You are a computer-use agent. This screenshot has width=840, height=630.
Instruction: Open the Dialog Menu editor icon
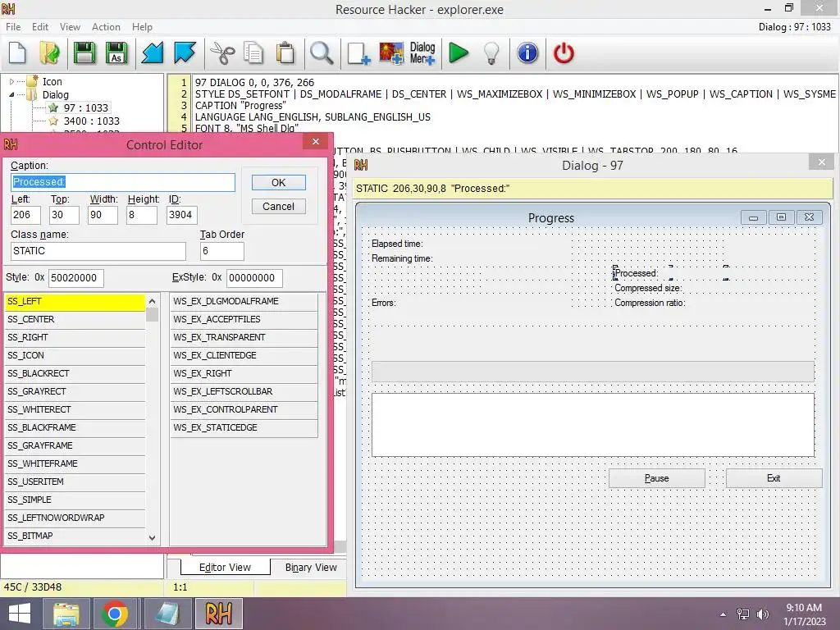[422, 53]
